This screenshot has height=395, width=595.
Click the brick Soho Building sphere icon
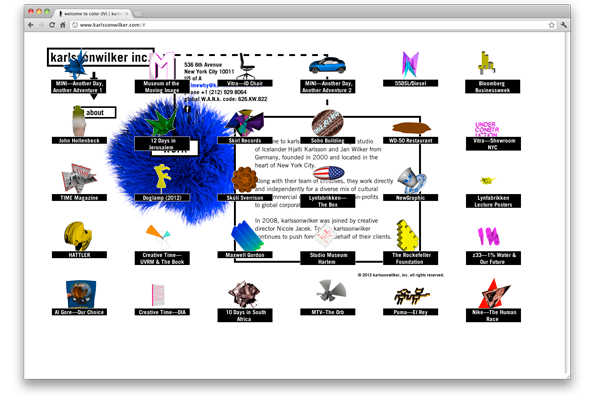click(327, 123)
